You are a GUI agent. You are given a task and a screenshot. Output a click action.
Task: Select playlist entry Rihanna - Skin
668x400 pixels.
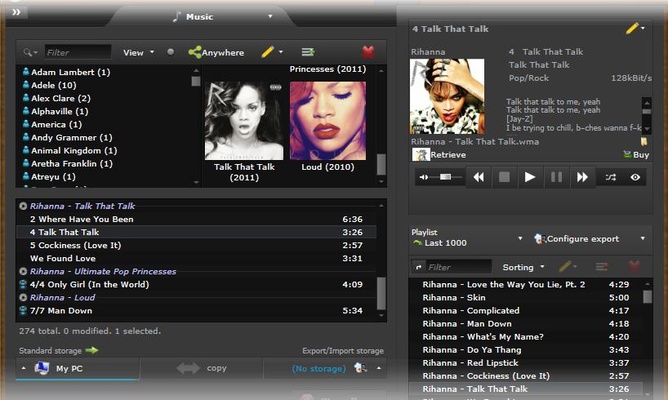click(526, 297)
